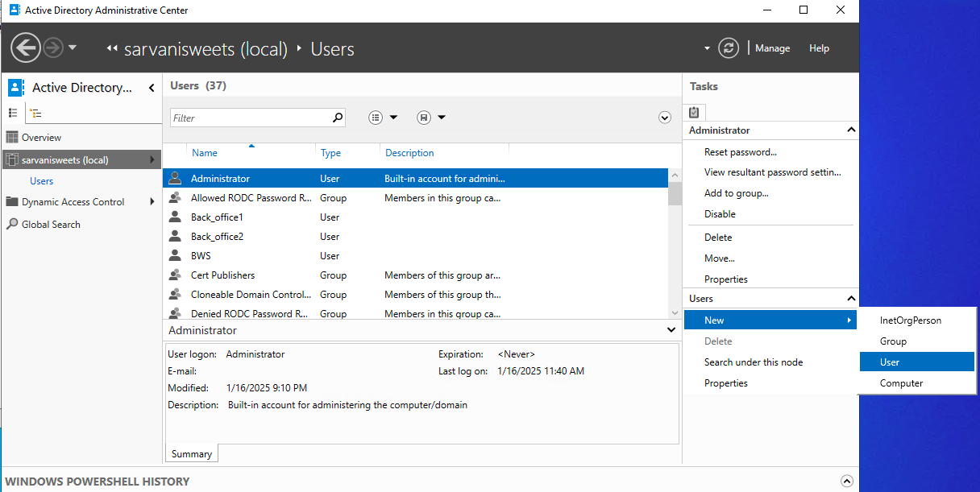The image size is (980, 492).
Task: Click the magnifier search icon in filter
Action: coord(338,118)
